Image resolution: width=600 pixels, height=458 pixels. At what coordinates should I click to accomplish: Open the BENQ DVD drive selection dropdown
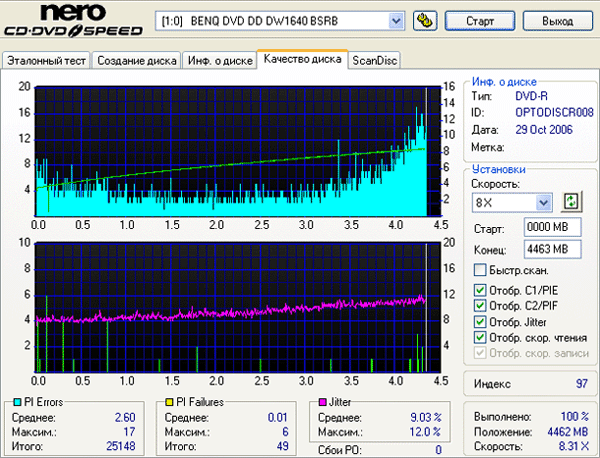point(396,20)
